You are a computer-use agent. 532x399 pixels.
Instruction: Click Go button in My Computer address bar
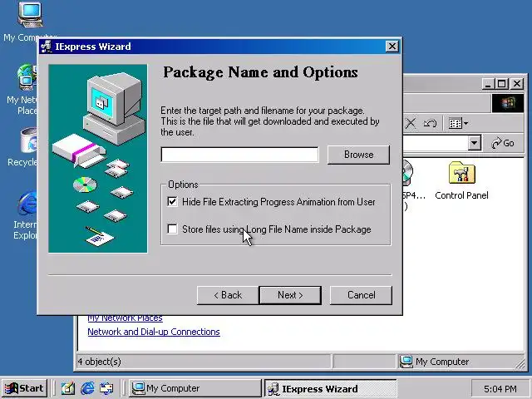pyautogui.click(x=503, y=143)
